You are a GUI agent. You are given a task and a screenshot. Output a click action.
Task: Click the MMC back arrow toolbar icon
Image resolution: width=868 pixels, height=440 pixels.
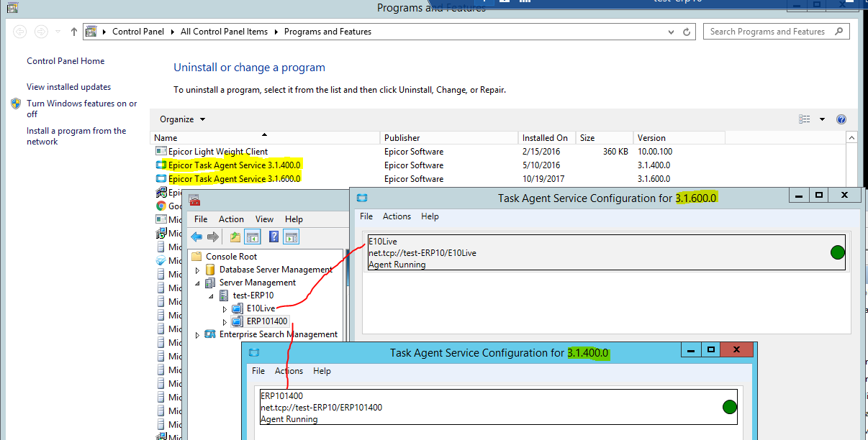coord(196,237)
